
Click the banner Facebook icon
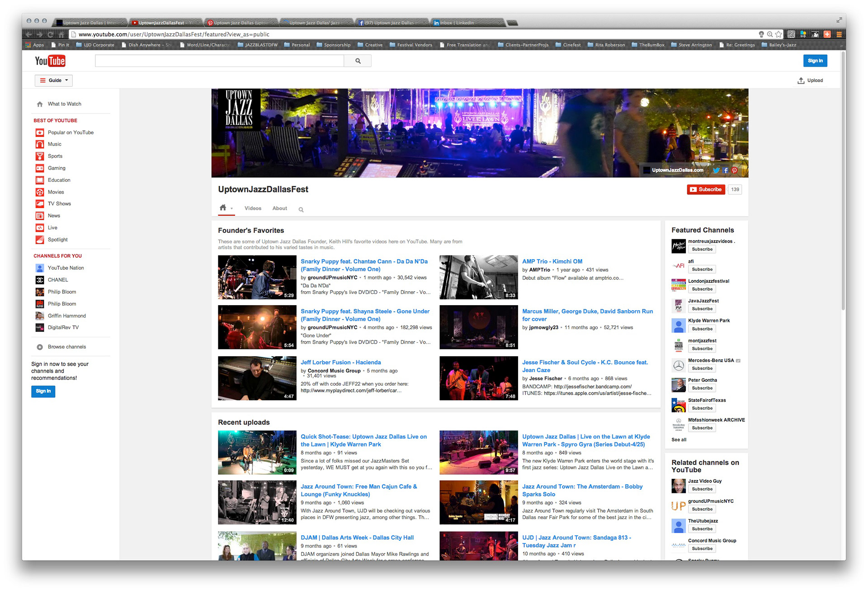pos(725,170)
